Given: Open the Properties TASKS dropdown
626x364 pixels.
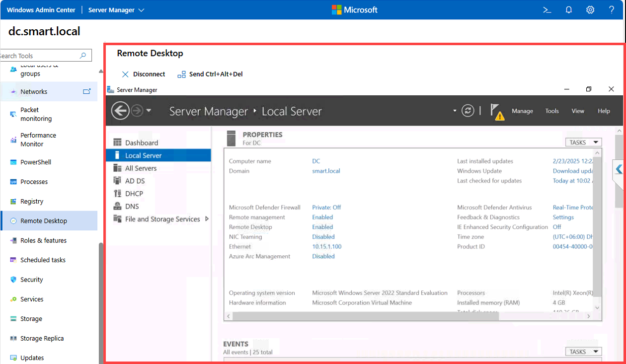Looking at the screenshot, I should click(583, 143).
